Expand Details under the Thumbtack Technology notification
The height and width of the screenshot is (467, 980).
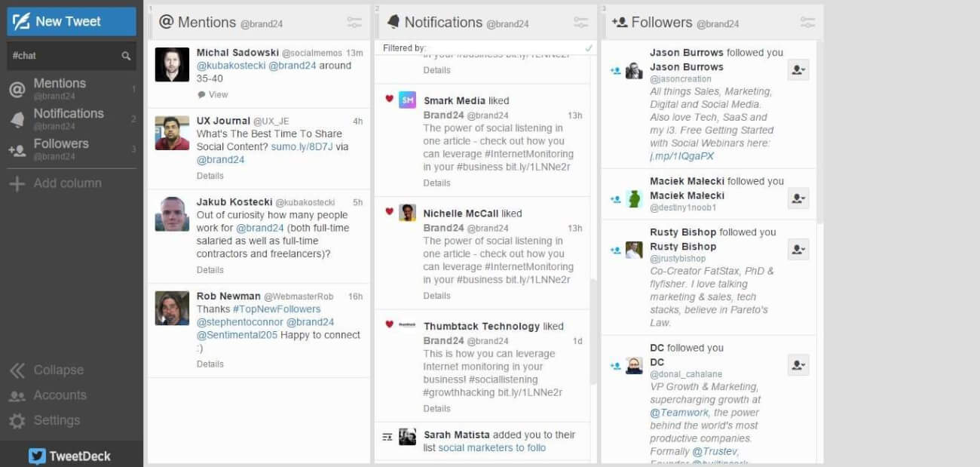point(437,408)
